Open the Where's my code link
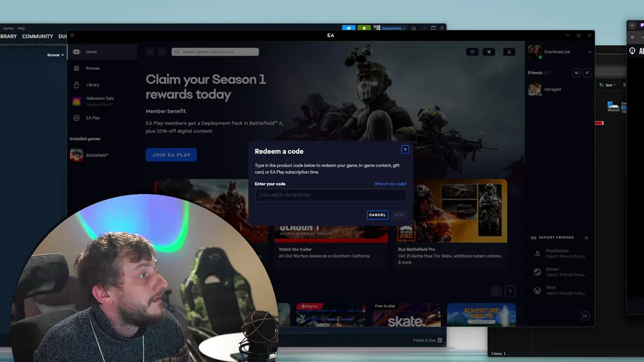This screenshot has width=644, height=362. click(390, 184)
